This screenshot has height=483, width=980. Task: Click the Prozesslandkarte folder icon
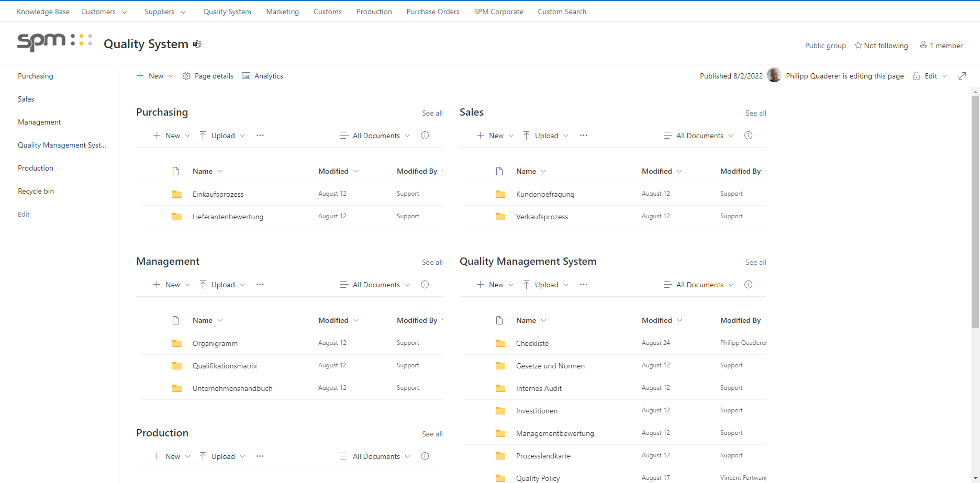pos(500,456)
